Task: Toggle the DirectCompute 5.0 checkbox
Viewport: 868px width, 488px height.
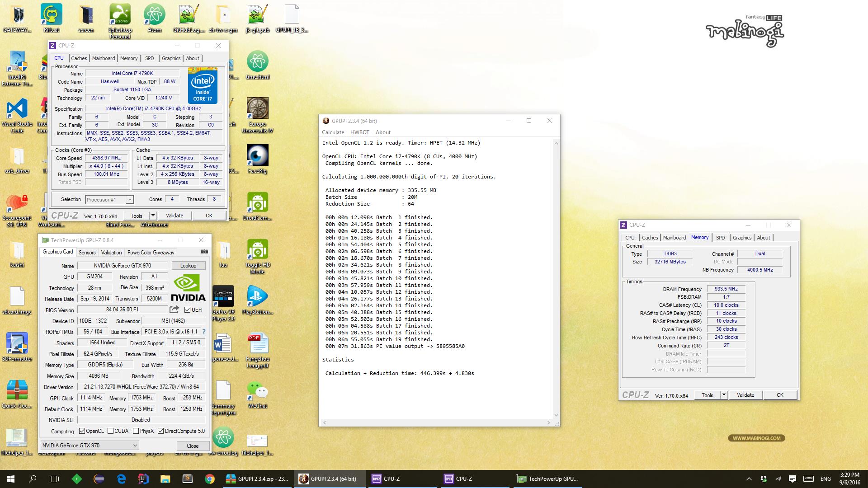Action: tap(160, 431)
